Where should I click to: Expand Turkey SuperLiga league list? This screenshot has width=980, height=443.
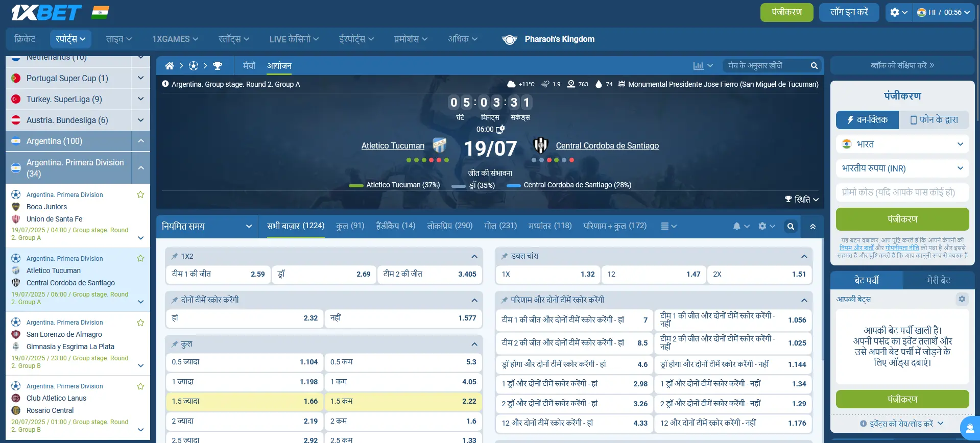(140, 99)
